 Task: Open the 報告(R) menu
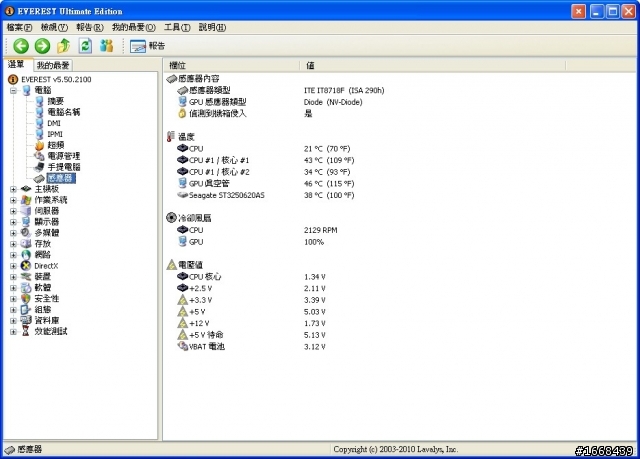point(90,27)
